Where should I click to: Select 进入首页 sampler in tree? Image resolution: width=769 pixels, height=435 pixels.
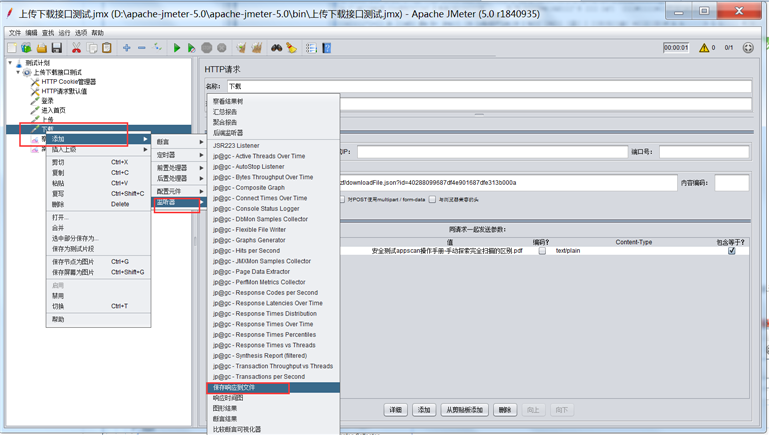click(53, 110)
